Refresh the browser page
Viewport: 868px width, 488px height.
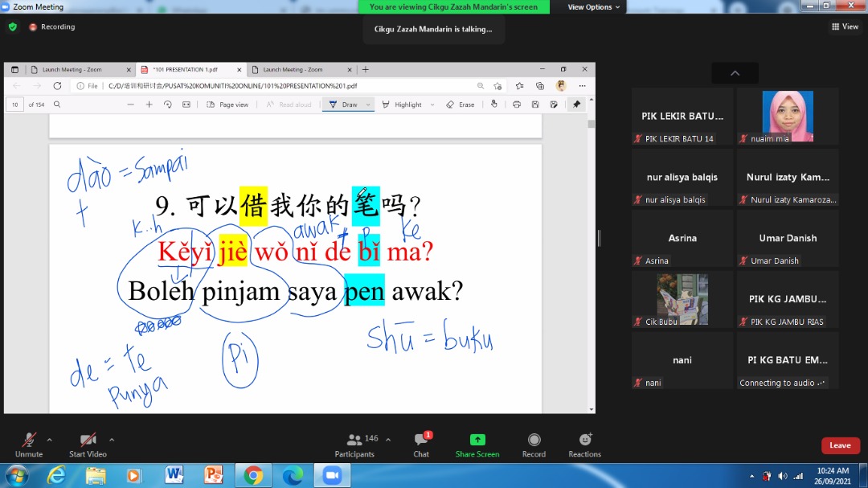click(x=57, y=86)
